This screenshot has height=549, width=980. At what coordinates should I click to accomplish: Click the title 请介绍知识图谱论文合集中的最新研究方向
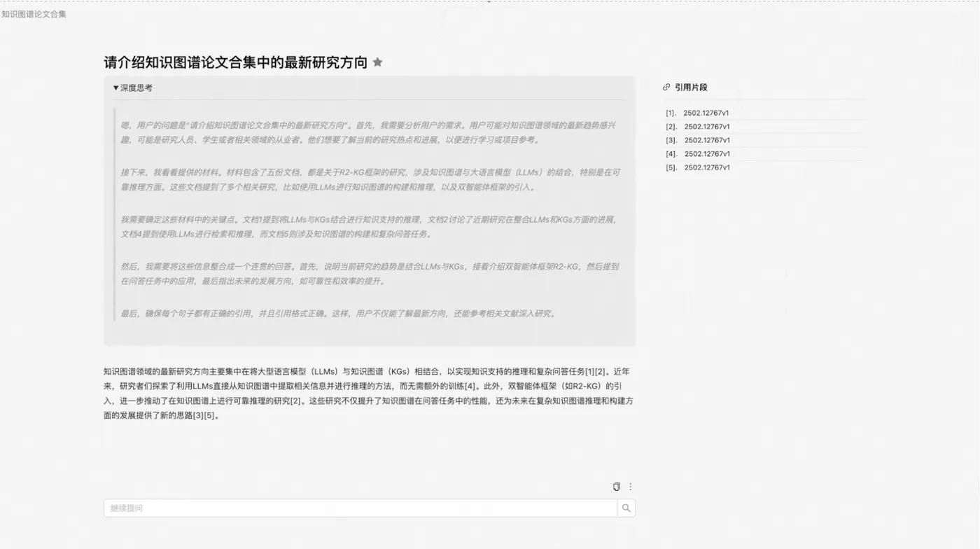[236, 62]
